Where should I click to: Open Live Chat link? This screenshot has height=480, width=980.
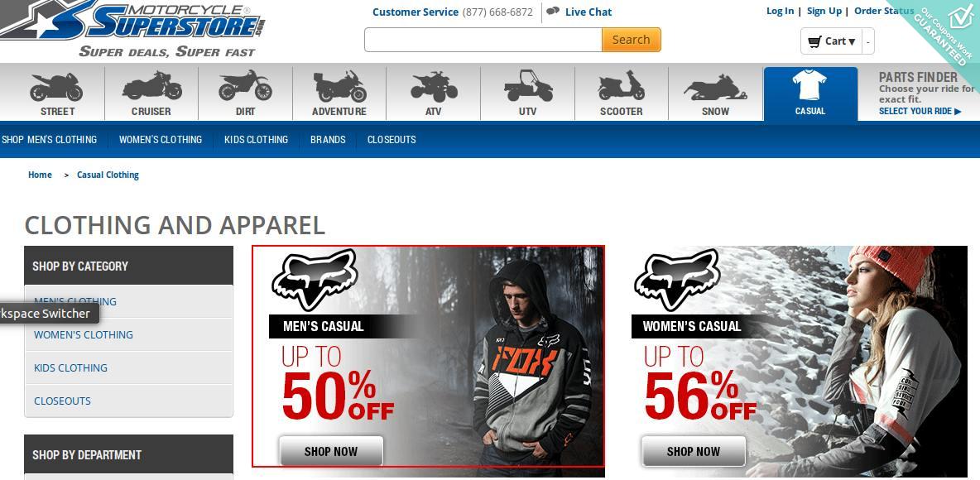pyautogui.click(x=588, y=12)
